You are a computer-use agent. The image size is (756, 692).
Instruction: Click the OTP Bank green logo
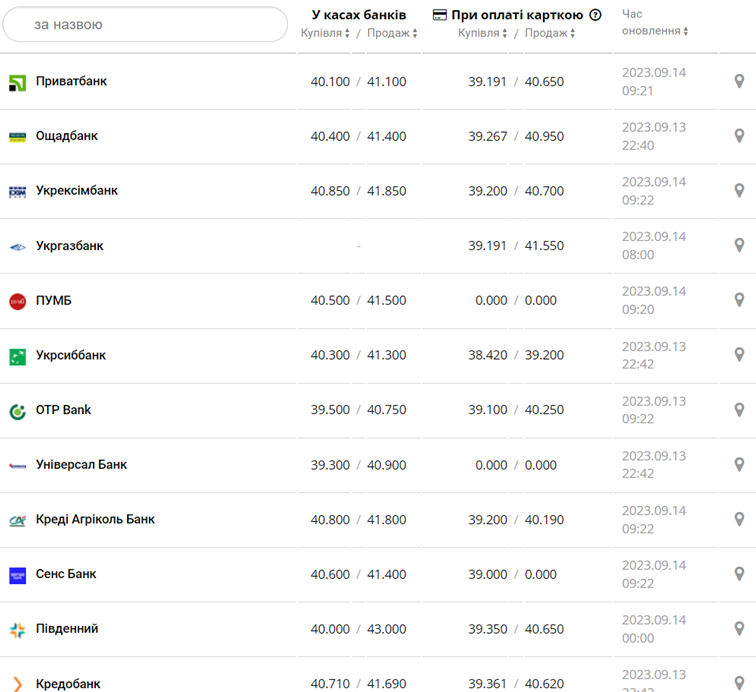[17, 411]
